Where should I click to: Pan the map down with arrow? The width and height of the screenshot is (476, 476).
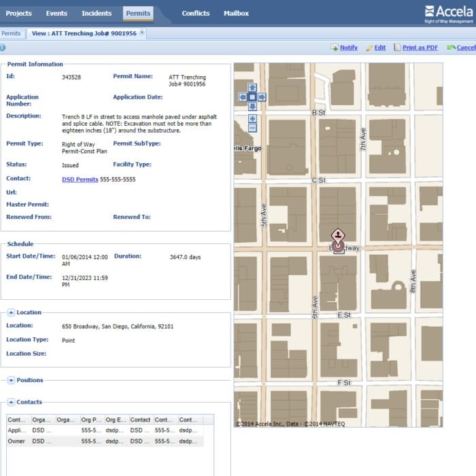point(252,107)
